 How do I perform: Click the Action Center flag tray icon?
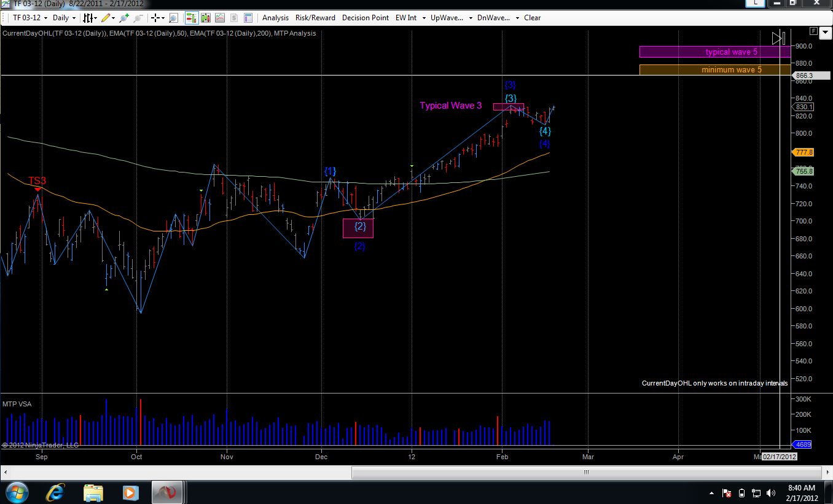click(727, 493)
